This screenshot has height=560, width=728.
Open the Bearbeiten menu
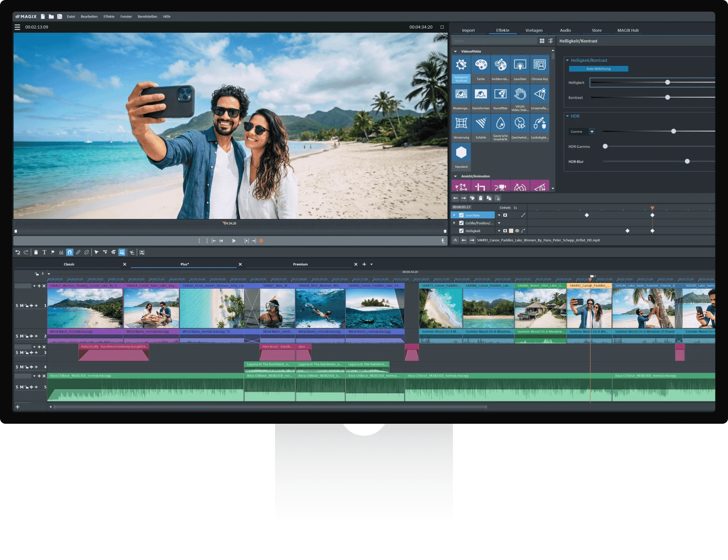pos(89,17)
